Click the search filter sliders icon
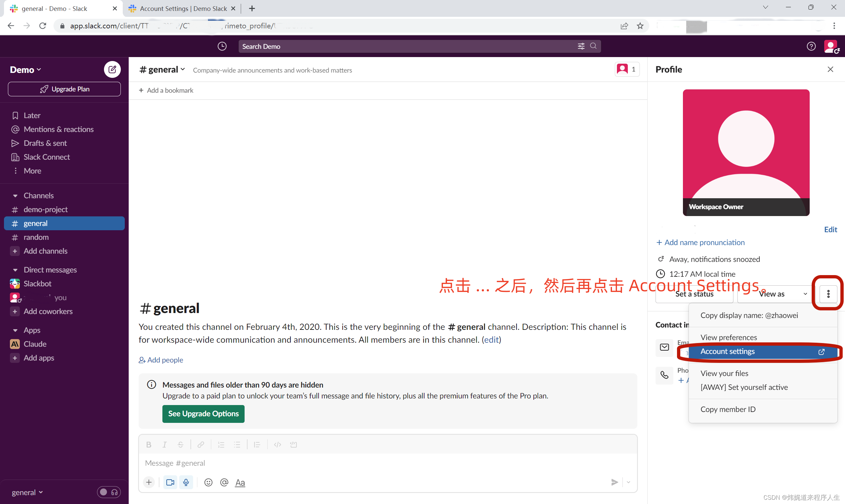The height and width of the screenshot is (504, 845). point(581,46)
